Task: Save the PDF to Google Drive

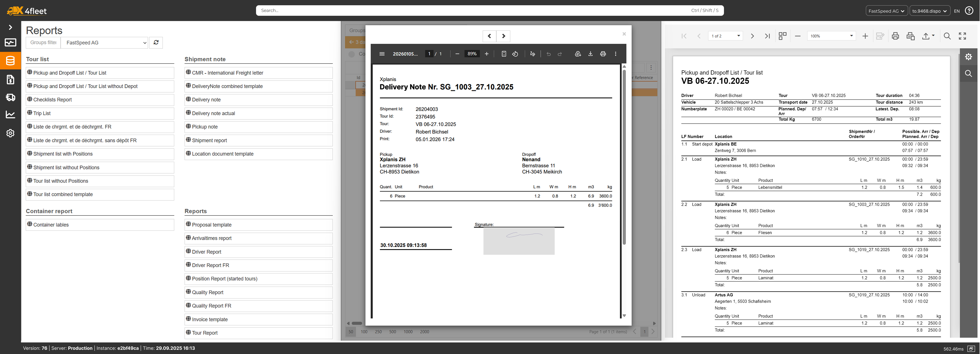Action: click(x=578, y=54)
